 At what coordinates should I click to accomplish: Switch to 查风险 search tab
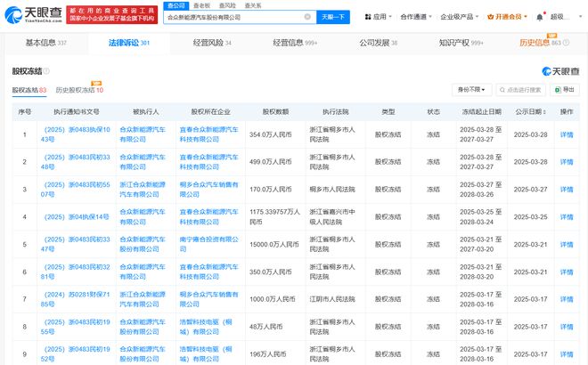tap(227, 5)
